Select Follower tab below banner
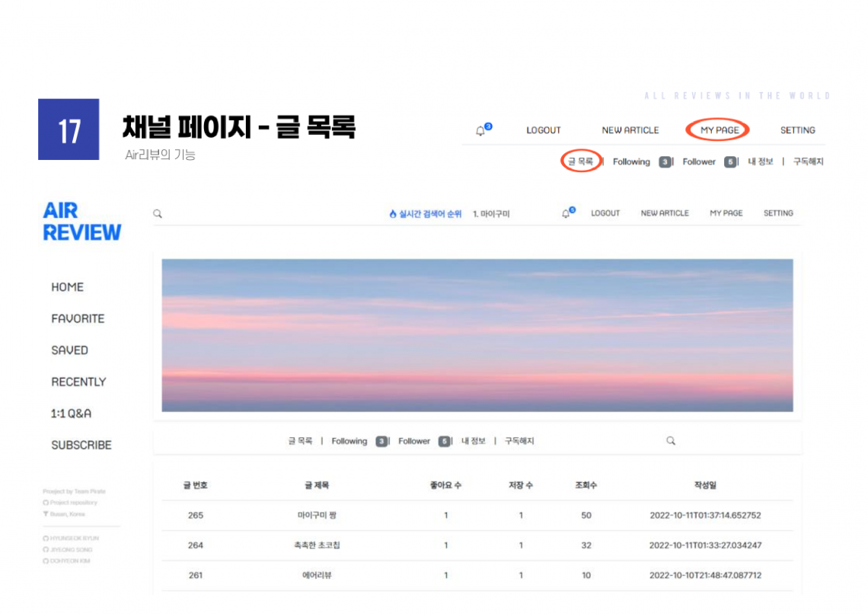 [414, 441]
